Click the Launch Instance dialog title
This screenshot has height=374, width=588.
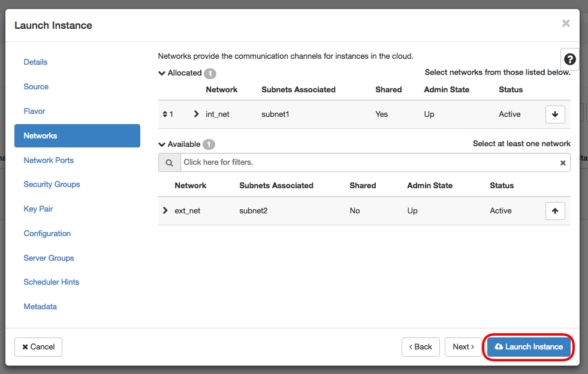[53, 26]
